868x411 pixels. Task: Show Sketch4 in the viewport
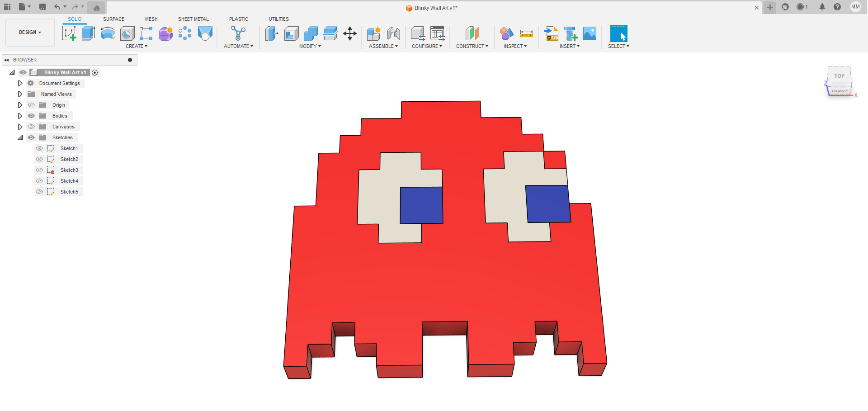coord(39,181)
